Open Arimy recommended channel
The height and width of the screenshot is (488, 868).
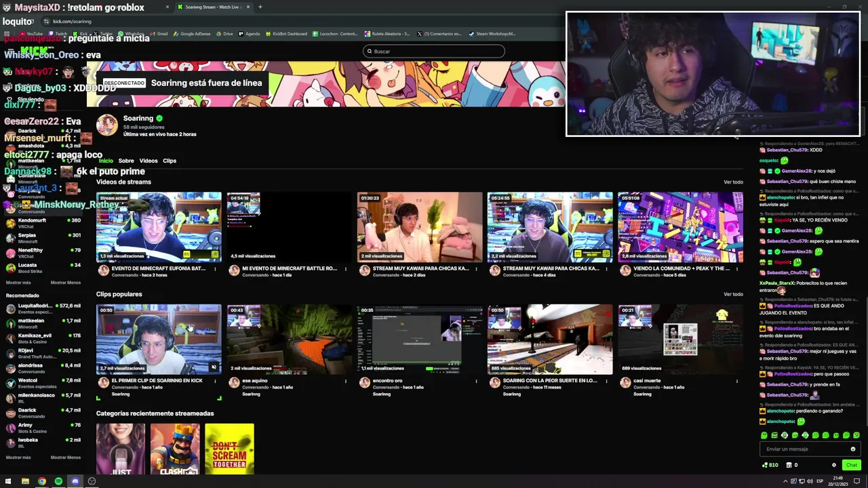43,428
